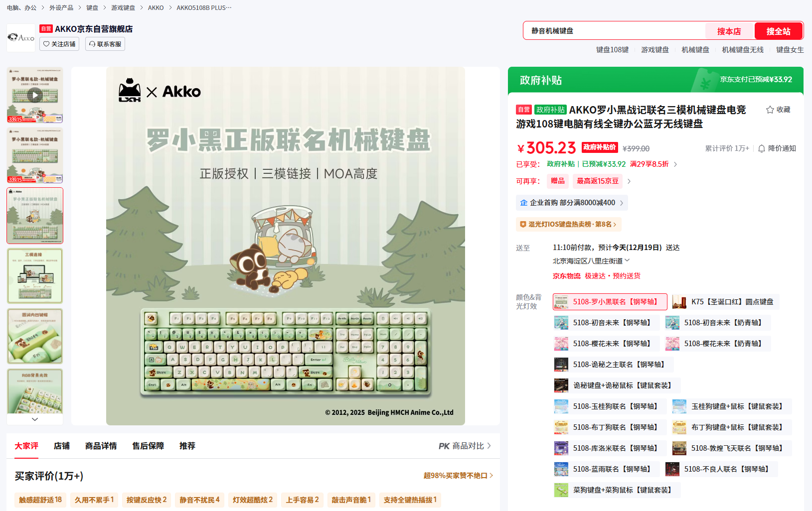Open 游戏键盘 breadcrumb link

click(x=123, y=8)
